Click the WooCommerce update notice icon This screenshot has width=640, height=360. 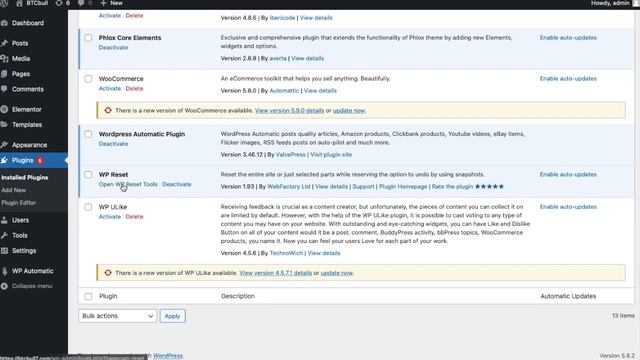(108, 111)
